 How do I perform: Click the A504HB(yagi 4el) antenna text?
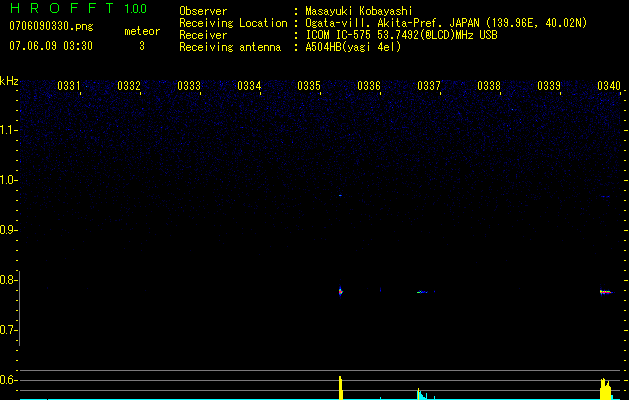(353, 47)
